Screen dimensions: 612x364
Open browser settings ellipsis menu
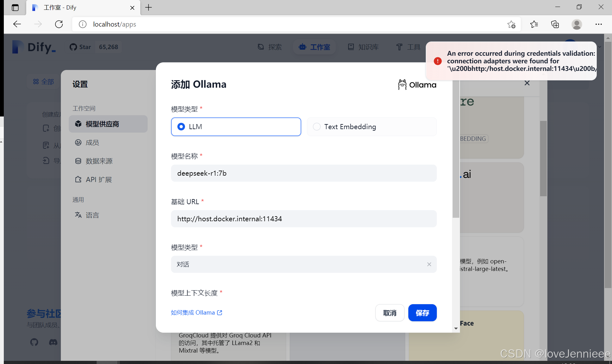(598, 24)
